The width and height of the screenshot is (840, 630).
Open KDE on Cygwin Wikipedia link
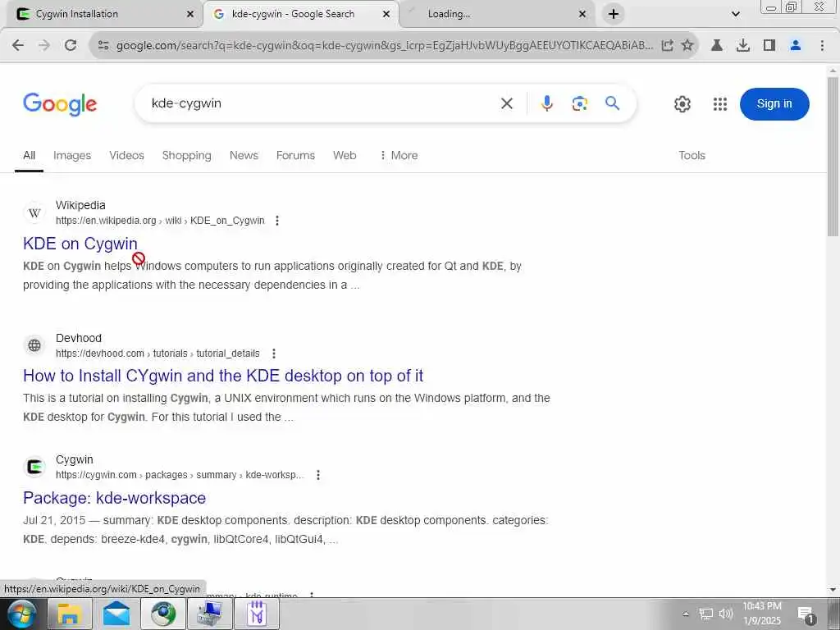(80, 244)
